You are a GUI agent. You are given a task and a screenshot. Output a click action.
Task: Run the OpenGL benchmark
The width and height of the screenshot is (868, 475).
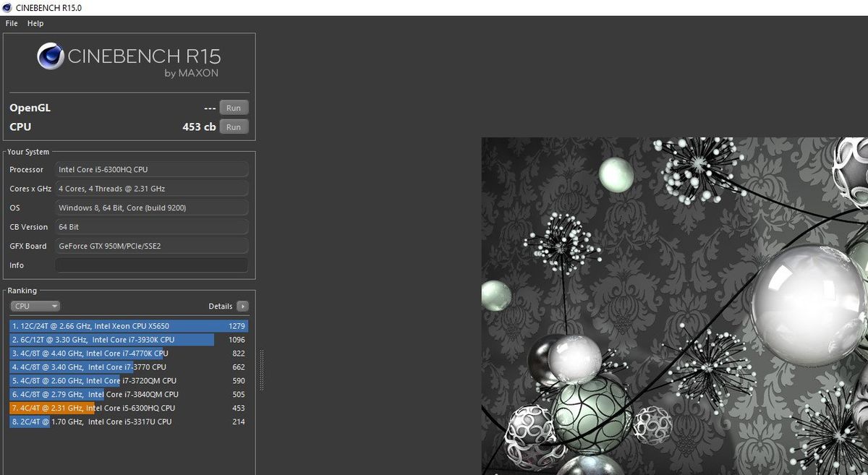[234, 108]
